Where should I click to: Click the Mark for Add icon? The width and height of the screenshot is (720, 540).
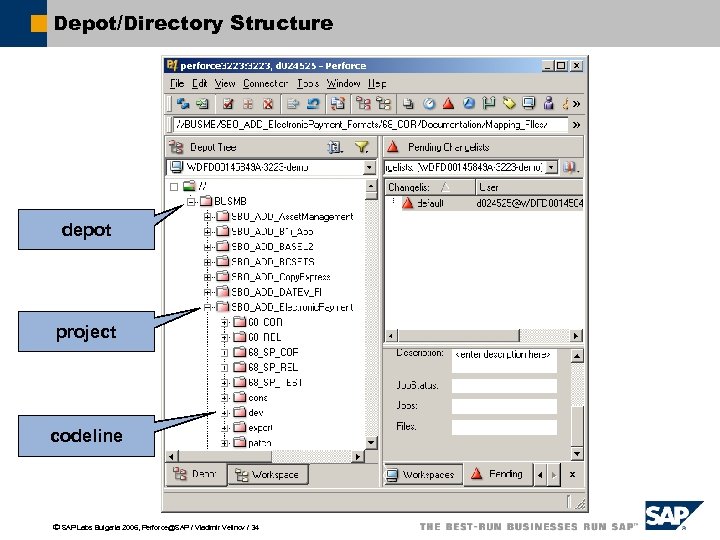click(x=248, y=104)
